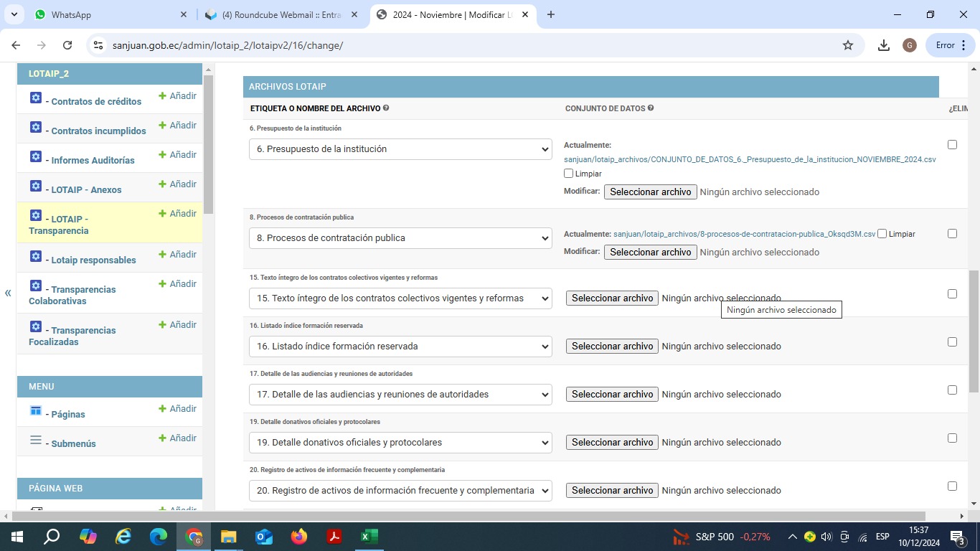Click the hamburger icon beside Submenús
This screenshot has height=551, width=980.
(x=36, y=441)
